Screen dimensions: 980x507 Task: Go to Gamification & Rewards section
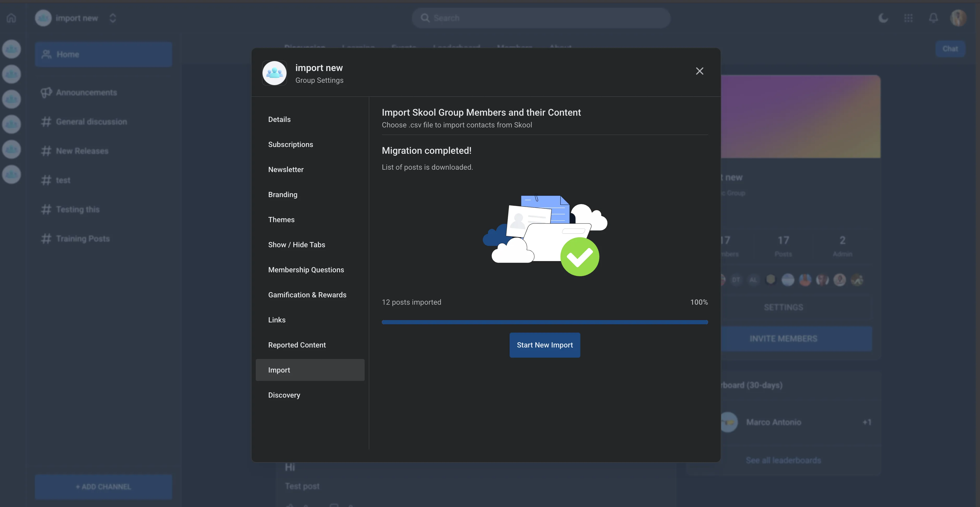pyautogui.click(x=307, y=295)
